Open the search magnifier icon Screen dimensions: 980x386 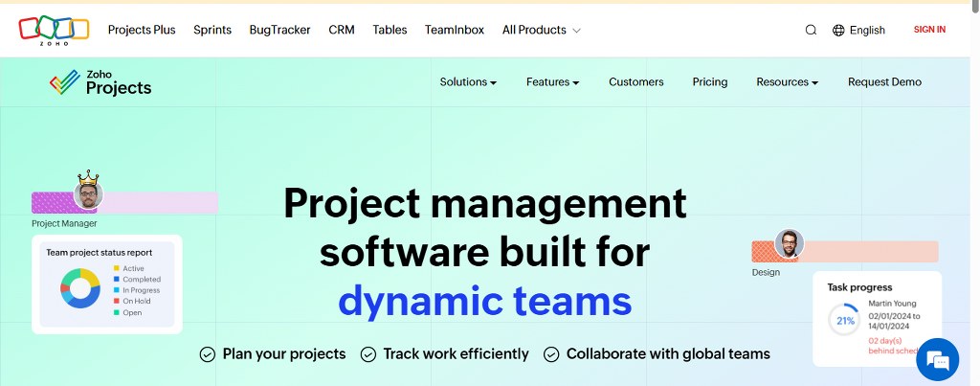[x=811, y=30]
